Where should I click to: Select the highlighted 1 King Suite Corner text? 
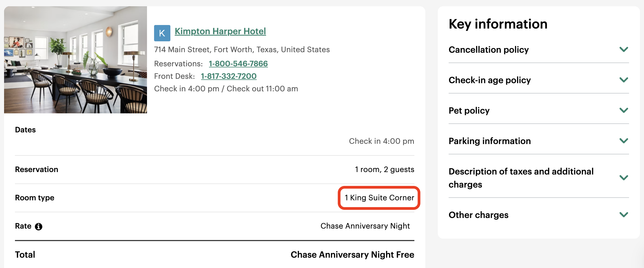pos(379,198)
